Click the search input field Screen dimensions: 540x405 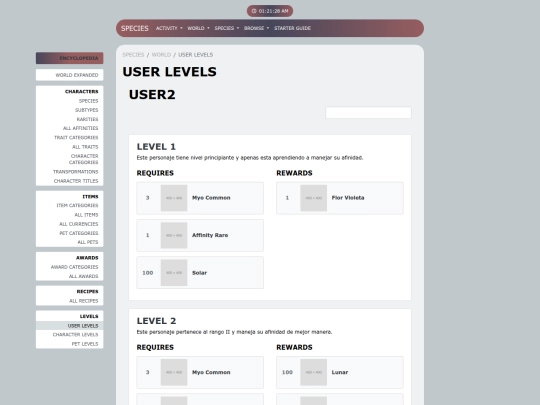point(368,113)
